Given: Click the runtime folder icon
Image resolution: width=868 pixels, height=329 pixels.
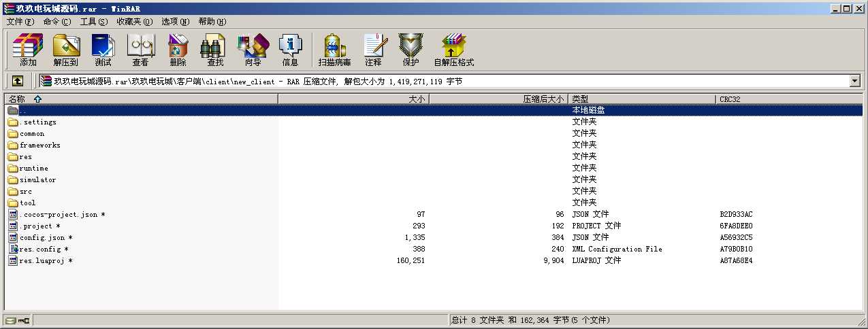Looking at the screenshot, I should tap(13, 169).
